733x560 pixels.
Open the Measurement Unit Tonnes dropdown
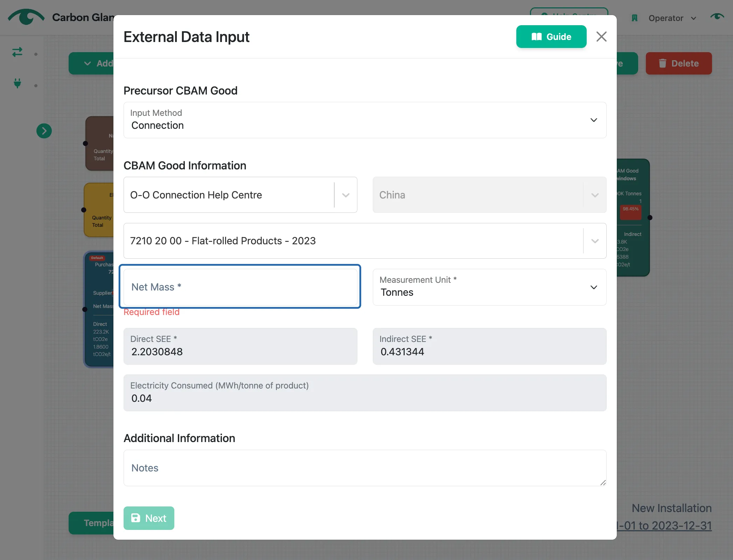pyautogui.click(x=489, y=287)
